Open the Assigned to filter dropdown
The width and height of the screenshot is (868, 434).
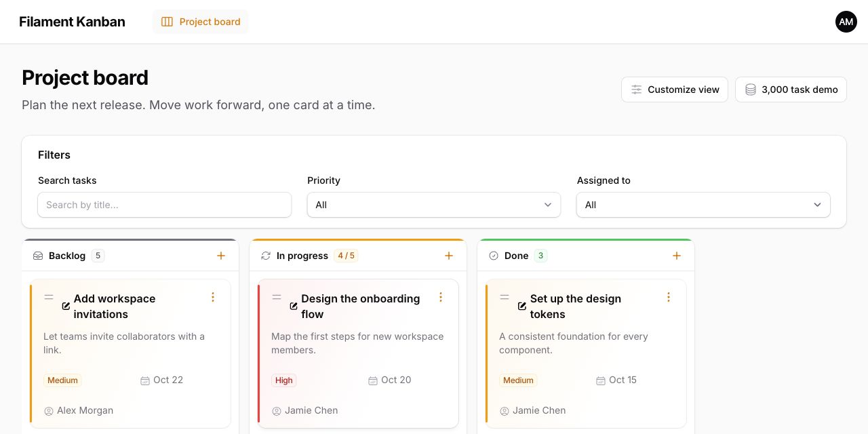point(703,205)
